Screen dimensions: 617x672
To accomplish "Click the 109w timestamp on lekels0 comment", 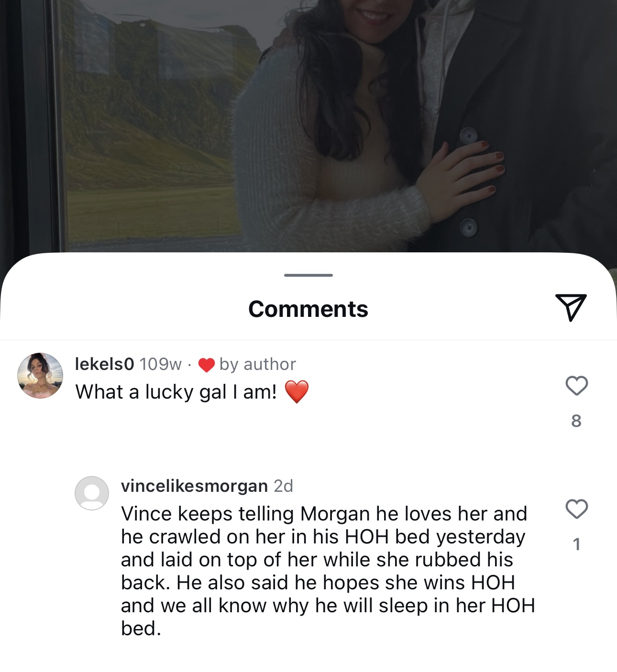I will point(161,364).
